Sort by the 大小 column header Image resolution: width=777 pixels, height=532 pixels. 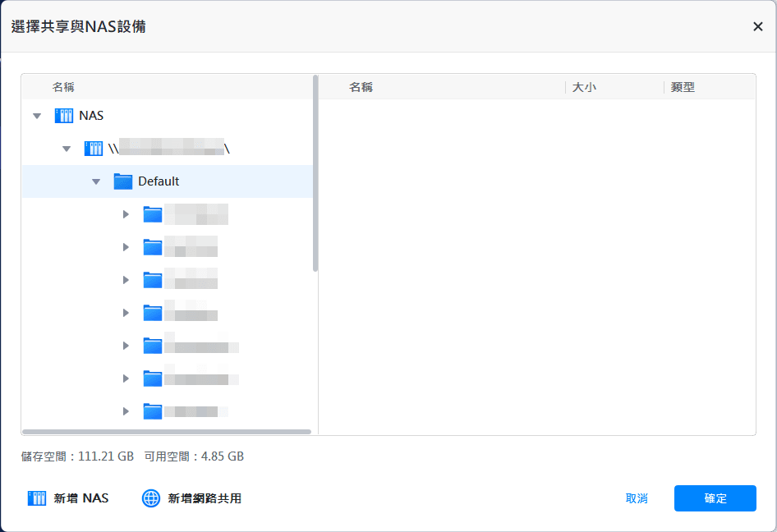point(584,87)
